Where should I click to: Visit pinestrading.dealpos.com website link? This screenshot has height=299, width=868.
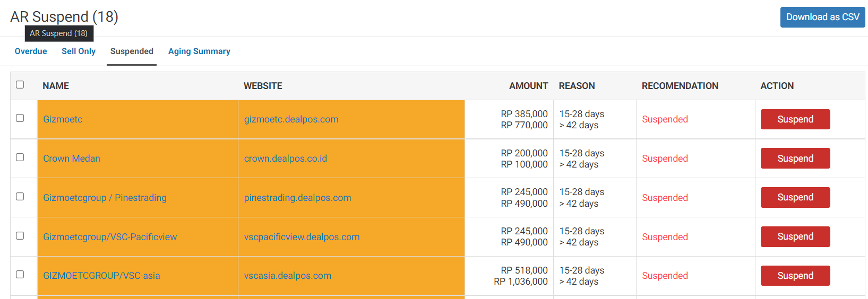[x=297, y=198]
